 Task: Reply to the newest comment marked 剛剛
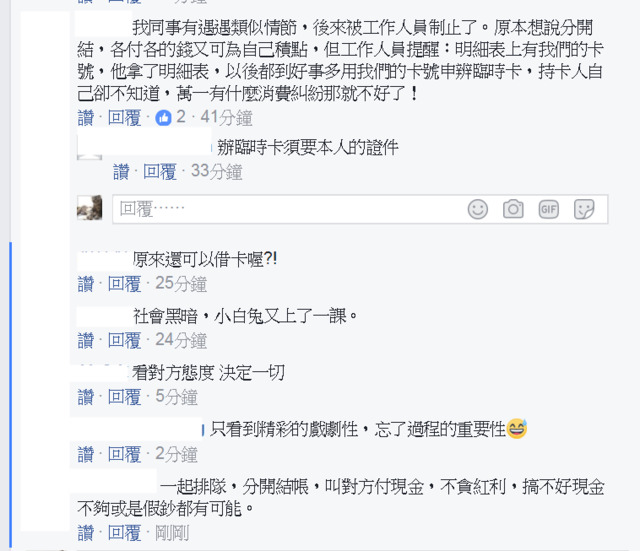point(124,533)
